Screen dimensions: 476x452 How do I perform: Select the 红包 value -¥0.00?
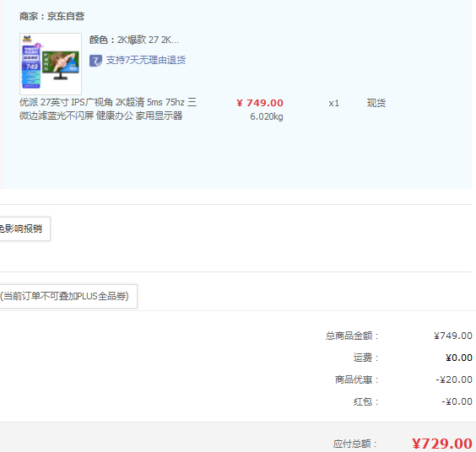[x=457, y=401]
